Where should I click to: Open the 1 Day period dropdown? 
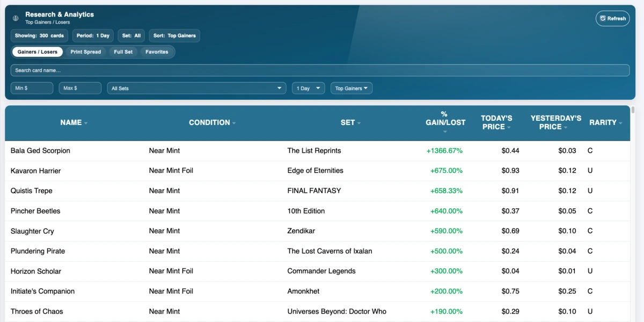click(x=308, y=88)
